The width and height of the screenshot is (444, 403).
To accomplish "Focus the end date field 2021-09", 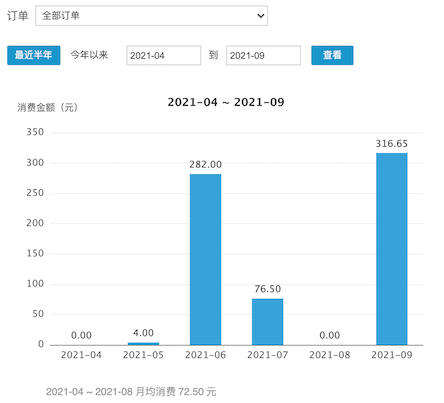I will point(263,55).
